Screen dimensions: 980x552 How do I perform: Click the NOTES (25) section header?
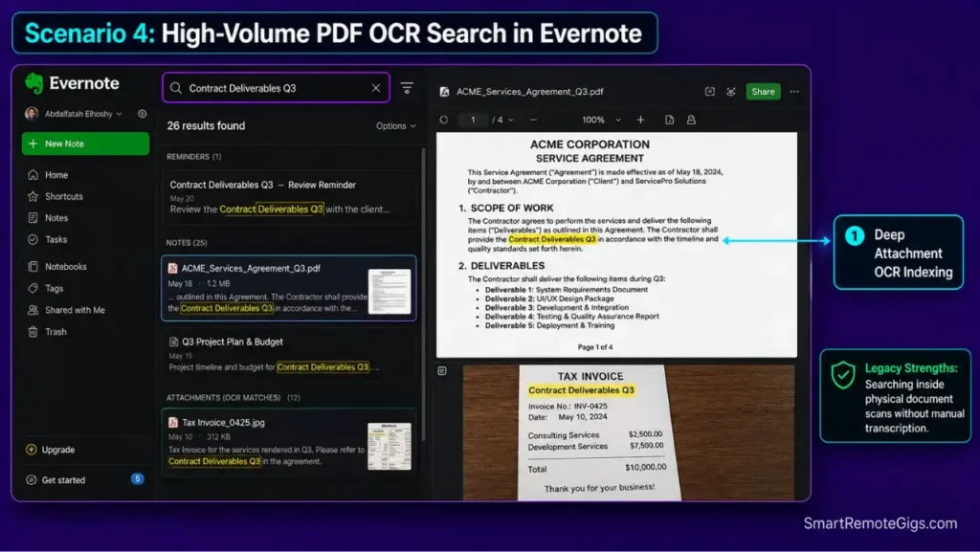[x=187, y=242]
